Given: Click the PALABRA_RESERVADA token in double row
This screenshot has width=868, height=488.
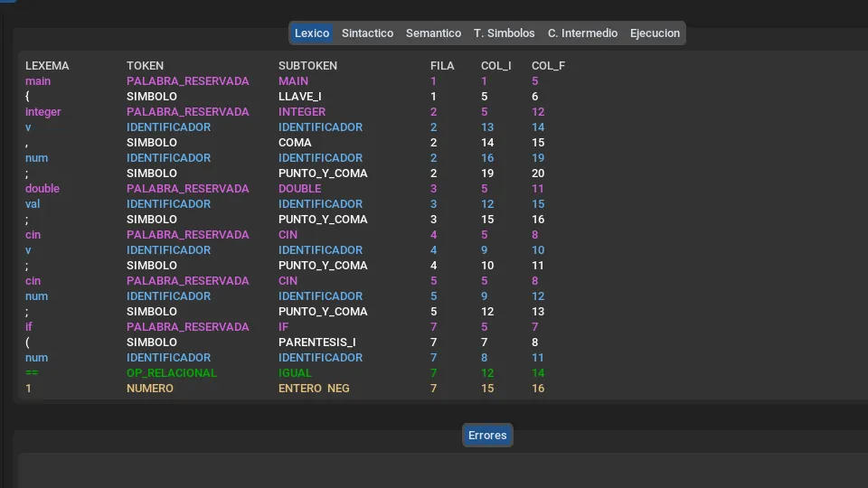Looking at the screenshot, I should coord(188,189).
